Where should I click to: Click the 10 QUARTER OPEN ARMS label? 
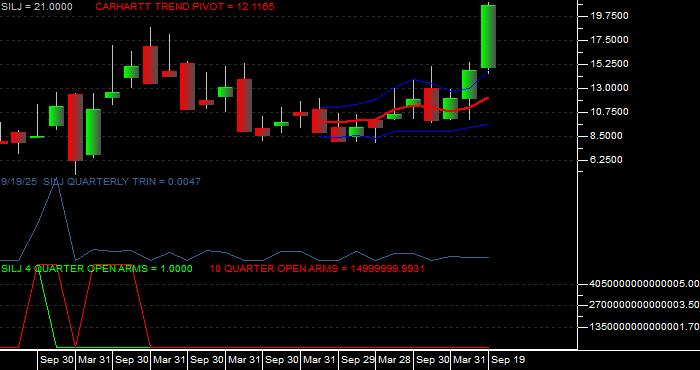317,269
